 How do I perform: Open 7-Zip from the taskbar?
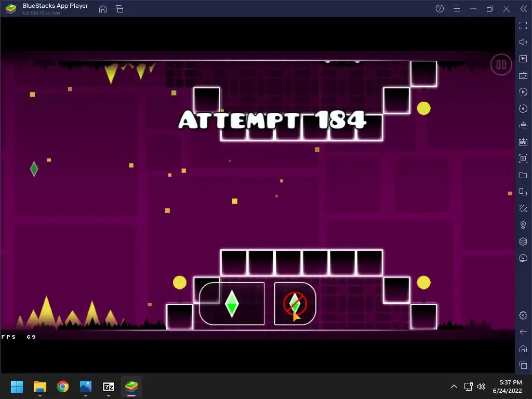click(109, 387)
